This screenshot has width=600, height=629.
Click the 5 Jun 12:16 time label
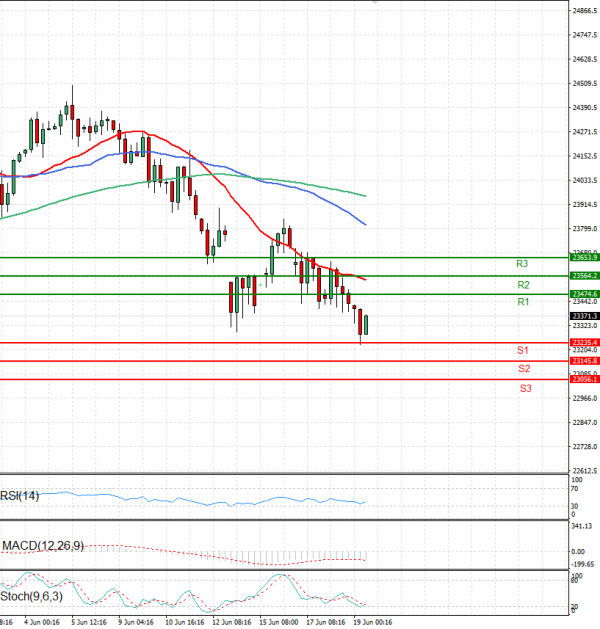(89, 622)
